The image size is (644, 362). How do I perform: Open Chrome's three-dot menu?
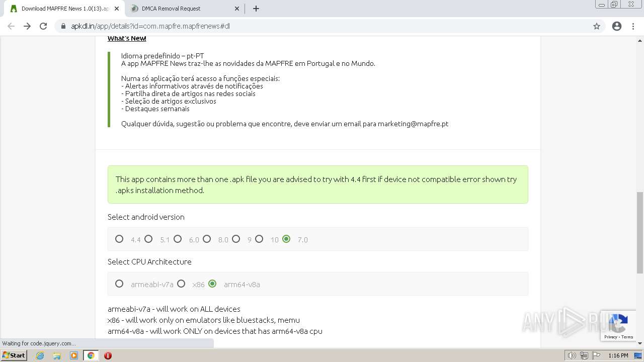[x=633, y=26]
